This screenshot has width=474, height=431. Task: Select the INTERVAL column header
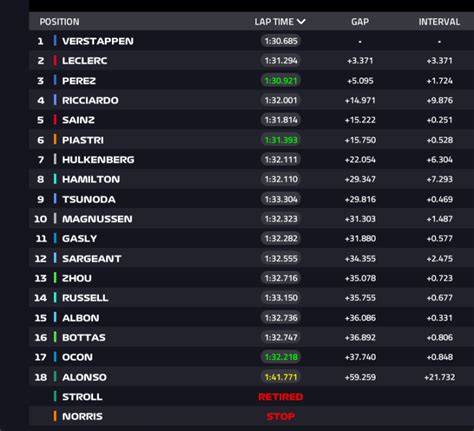pos(439,22)
